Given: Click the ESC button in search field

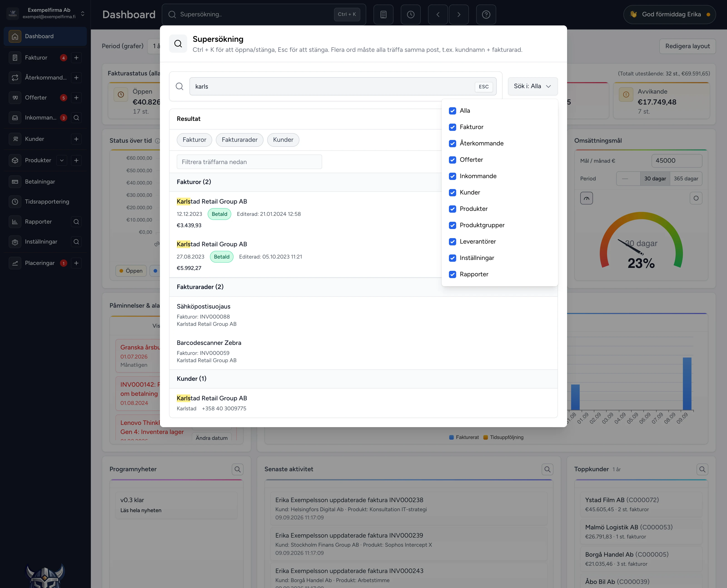Looking at the screenshot, I should [x=483, y=87].
